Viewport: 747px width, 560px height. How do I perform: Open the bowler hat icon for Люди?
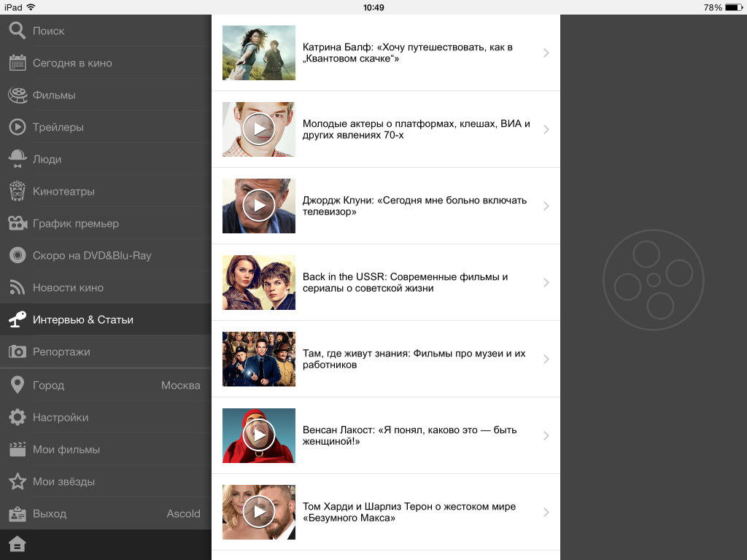point(18,159)
